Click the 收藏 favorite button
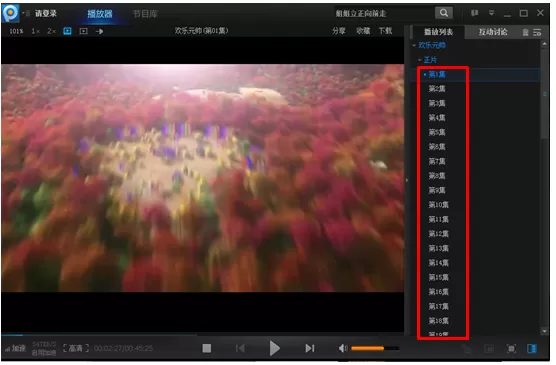The height and width of the screenshot is (365, 556). tap(363, 31)
